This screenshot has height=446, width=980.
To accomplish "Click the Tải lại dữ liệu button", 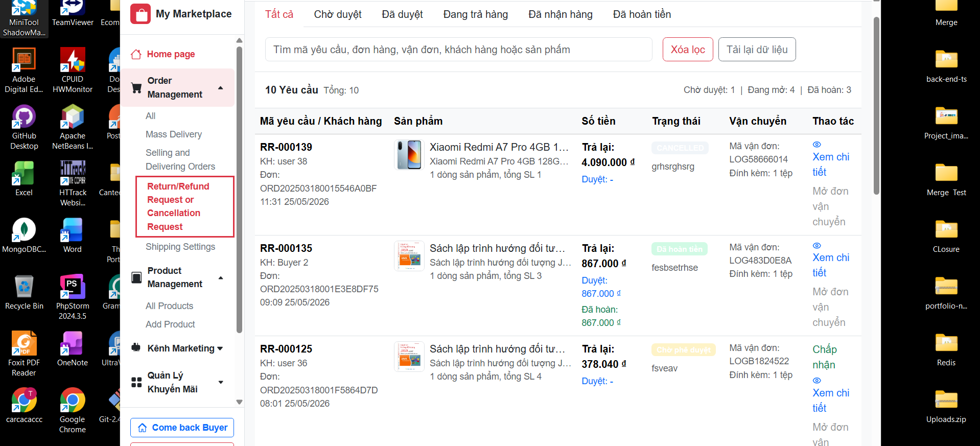I will [757, 50].
